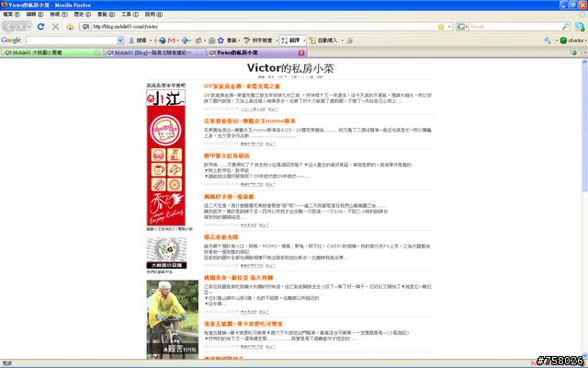
Task: Click in the Firefox address bar URL field
Action: click(263, 27)
